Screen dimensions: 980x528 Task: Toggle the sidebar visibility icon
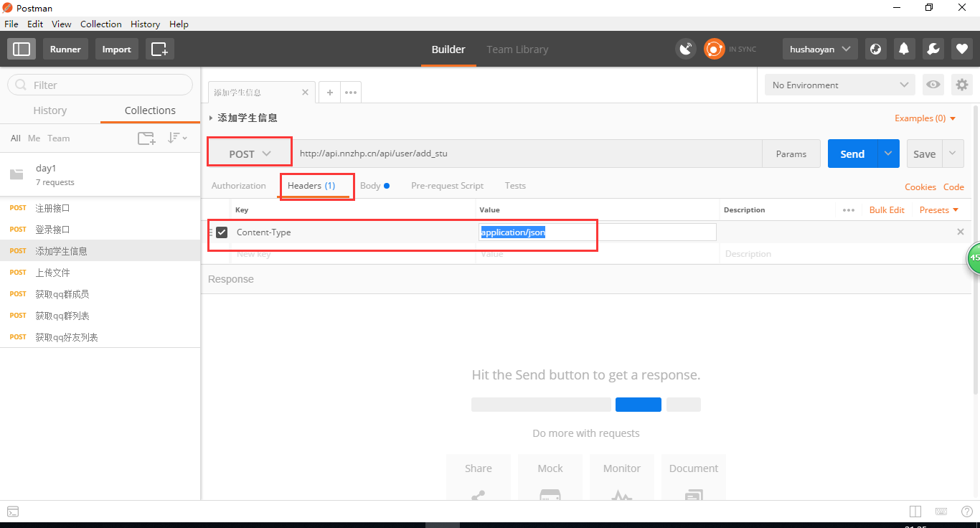[22, 49]
